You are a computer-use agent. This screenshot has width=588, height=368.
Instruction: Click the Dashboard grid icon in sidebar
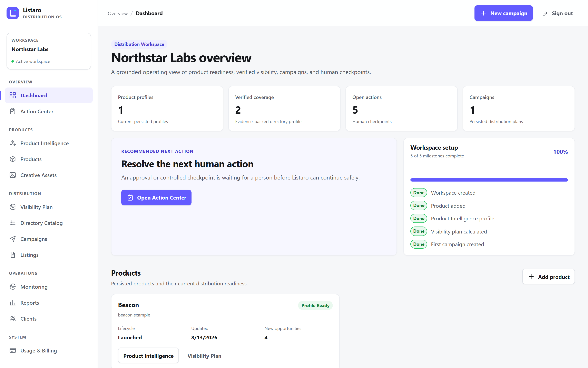pyautogui.click(x=13, y=95)
